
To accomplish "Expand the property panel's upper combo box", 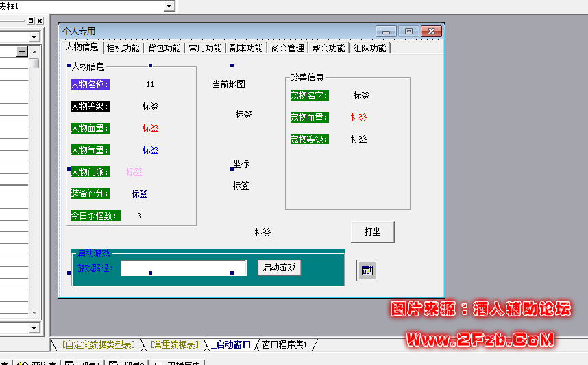I will pyautogui.click(x=34, y=36).
